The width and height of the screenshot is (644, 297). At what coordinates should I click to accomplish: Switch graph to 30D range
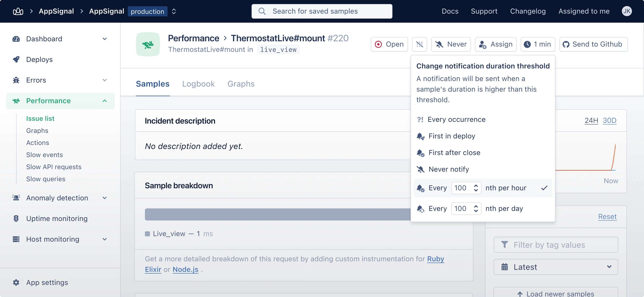click(x=610, y=120)
